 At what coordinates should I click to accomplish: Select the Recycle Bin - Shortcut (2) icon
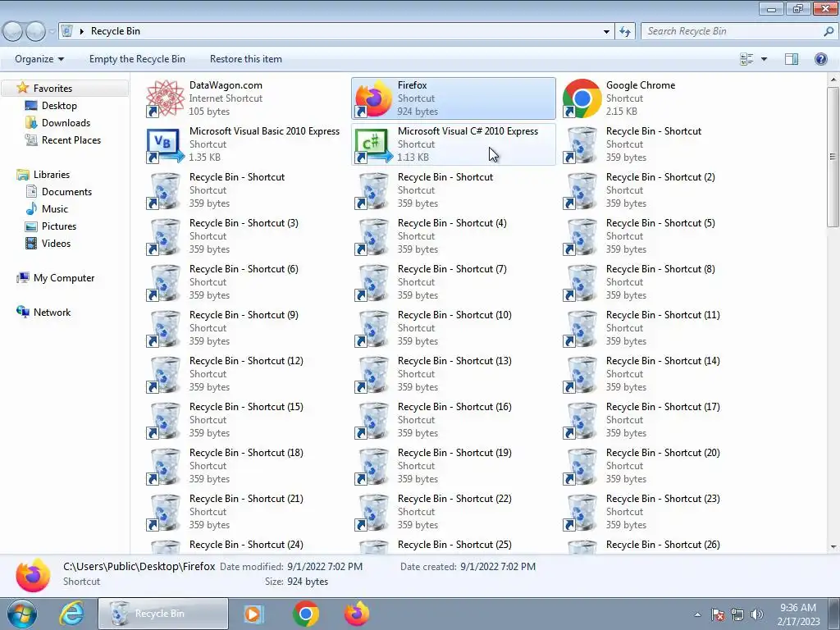[x=582, y=190]
